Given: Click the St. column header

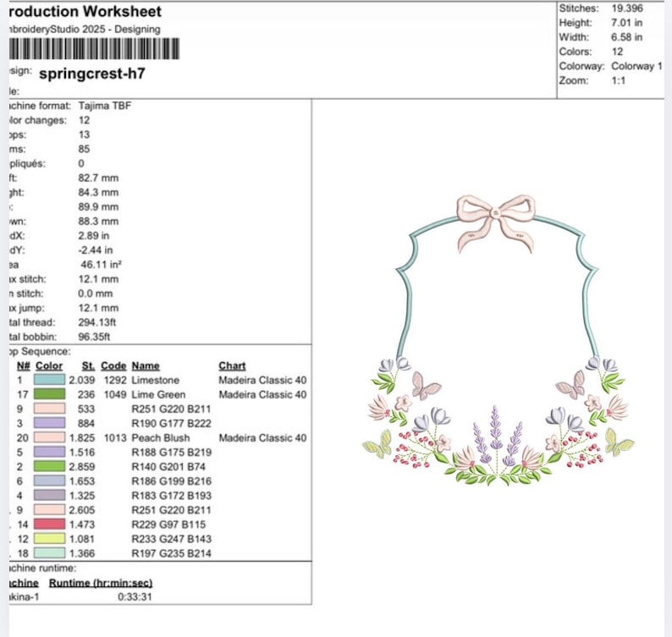Looking at the screenshot, I should point(88,365).
